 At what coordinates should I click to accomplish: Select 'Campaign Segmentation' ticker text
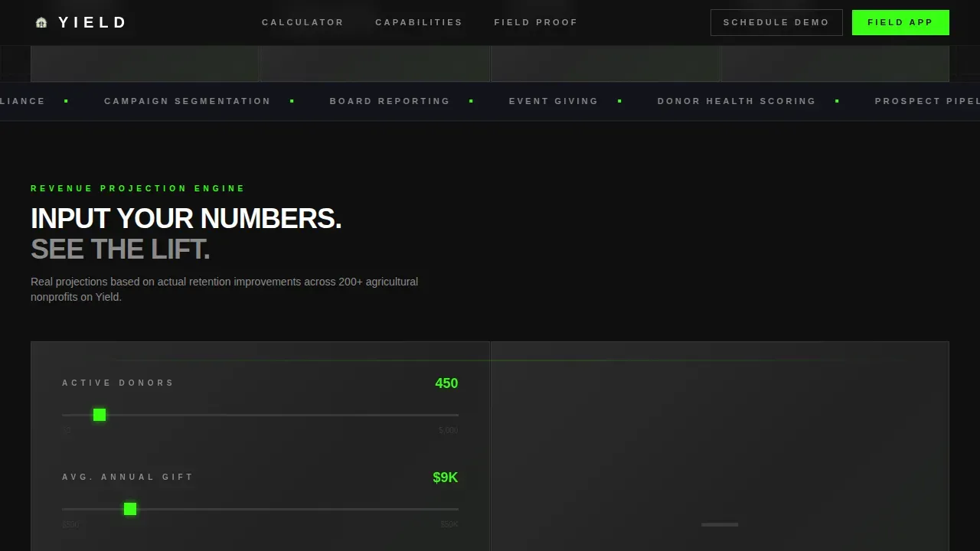tap(188, 101)
